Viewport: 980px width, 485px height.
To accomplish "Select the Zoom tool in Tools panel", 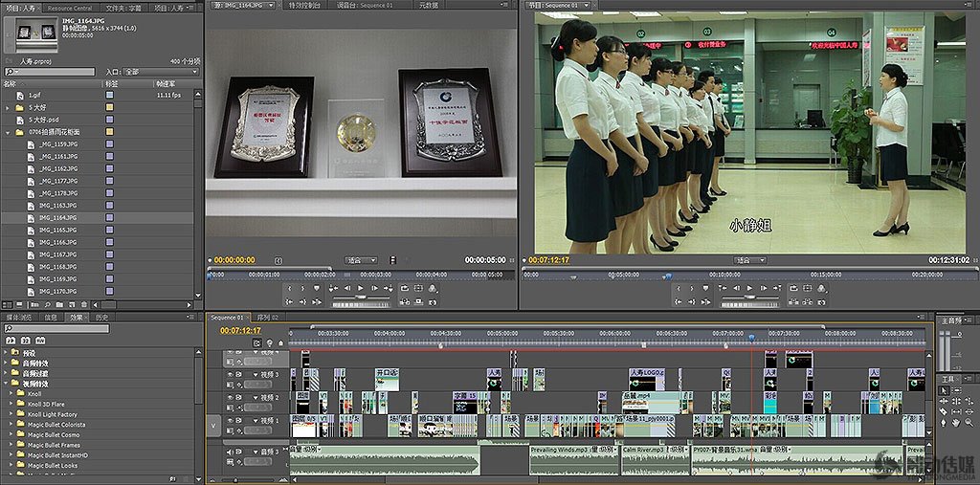I will tap(969, 422).
